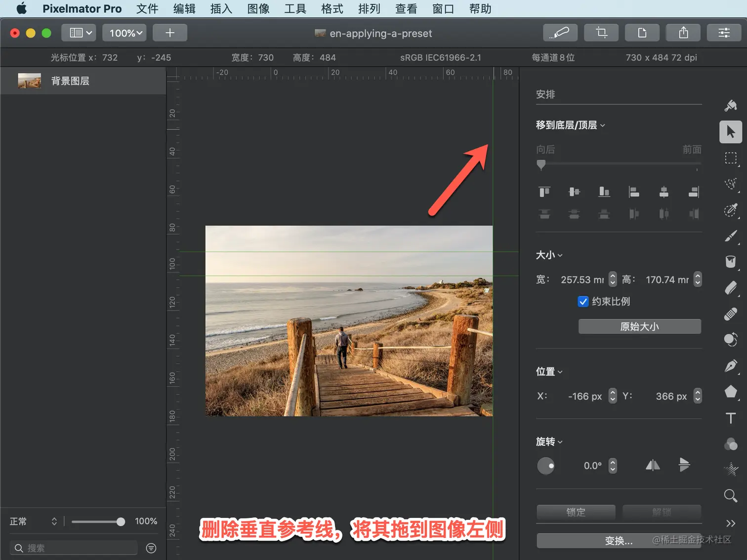747x560 pixels.
Task: Select the Arrange arrow tool
Action: [x=731, y=132]
